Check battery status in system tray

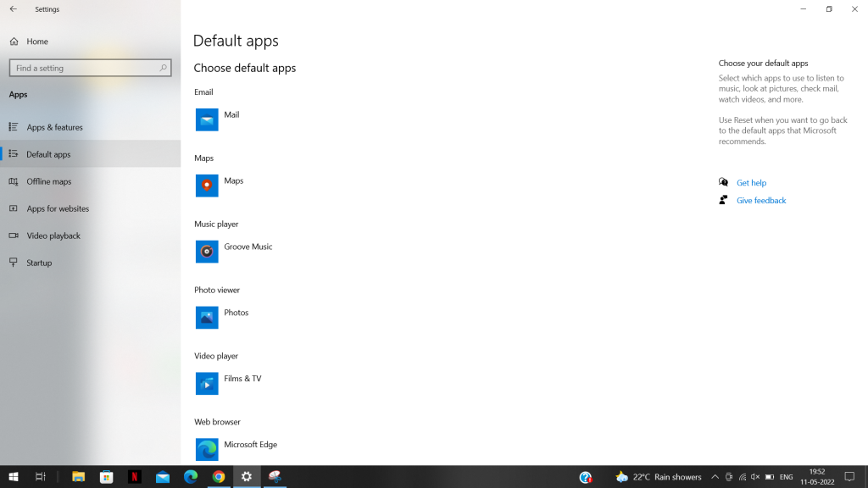[x=768, y=476]
